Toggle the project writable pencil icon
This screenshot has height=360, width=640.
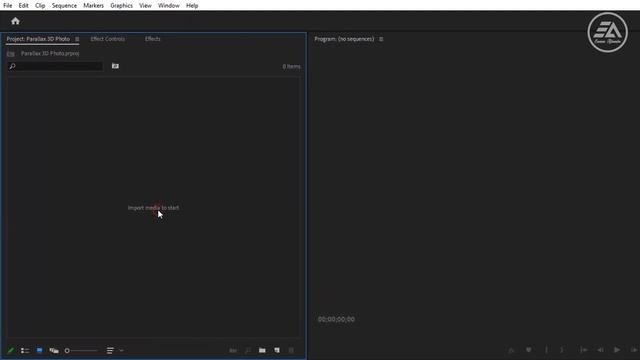11,350
